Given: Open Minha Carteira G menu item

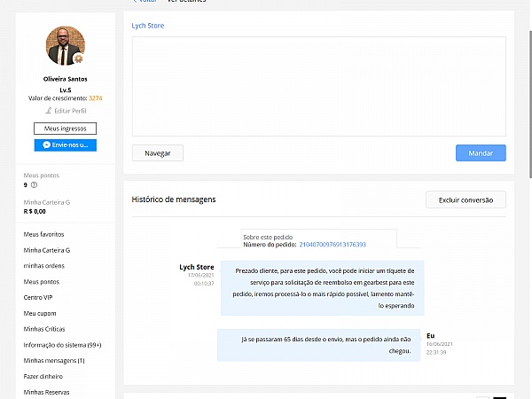Looking at the screenshot, I should point(46,250).
